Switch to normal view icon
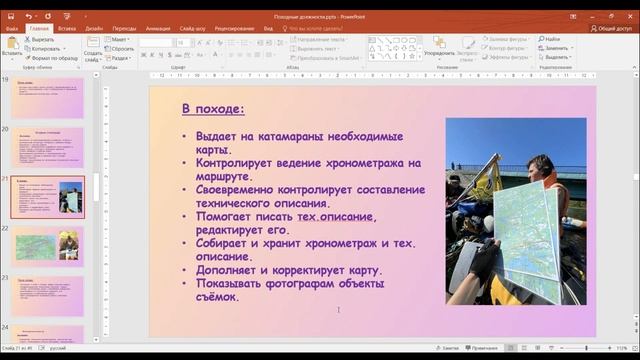Viewport: 640px width, 360px height. 511,348
